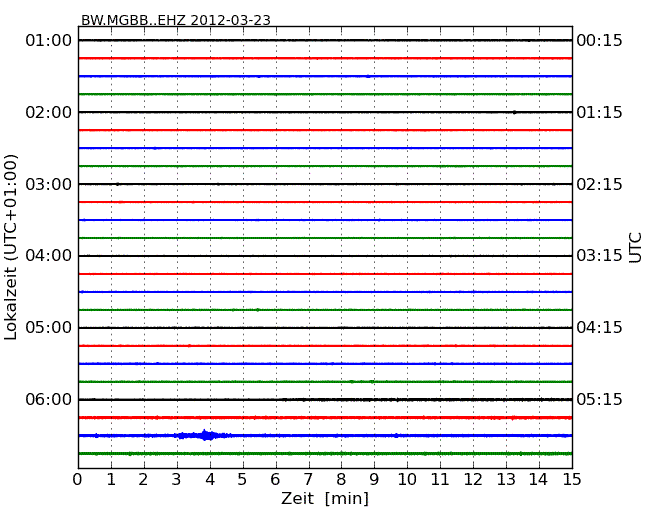Select the 04:00 local time label

tap(49, 255)
